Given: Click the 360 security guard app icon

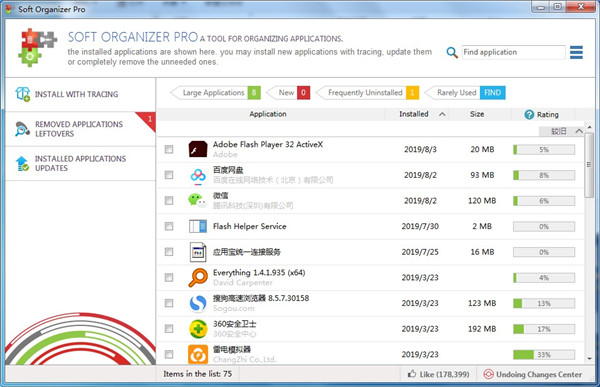Looking at the screenshot, I should click(x=198, y=329).
